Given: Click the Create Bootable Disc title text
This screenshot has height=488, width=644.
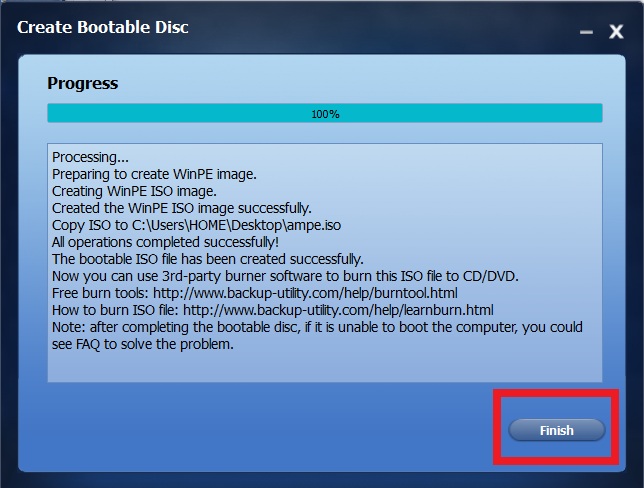Looking at the screenshot, I should click(103, 27).
